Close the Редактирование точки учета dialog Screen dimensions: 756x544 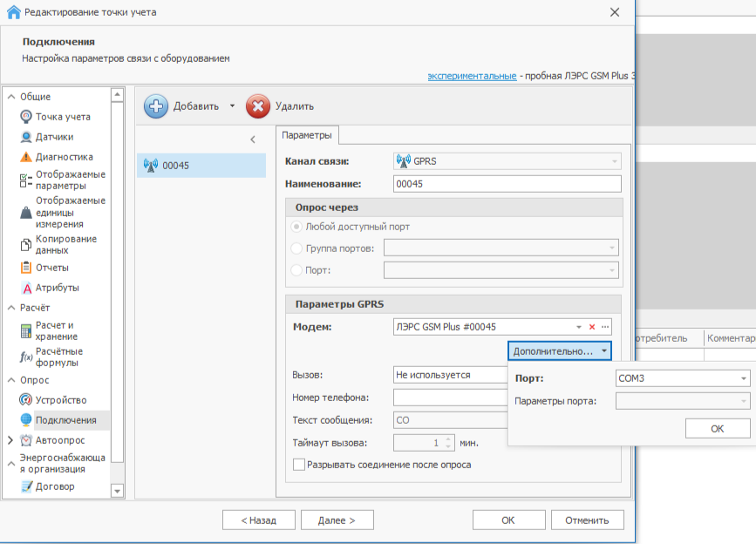615,12
